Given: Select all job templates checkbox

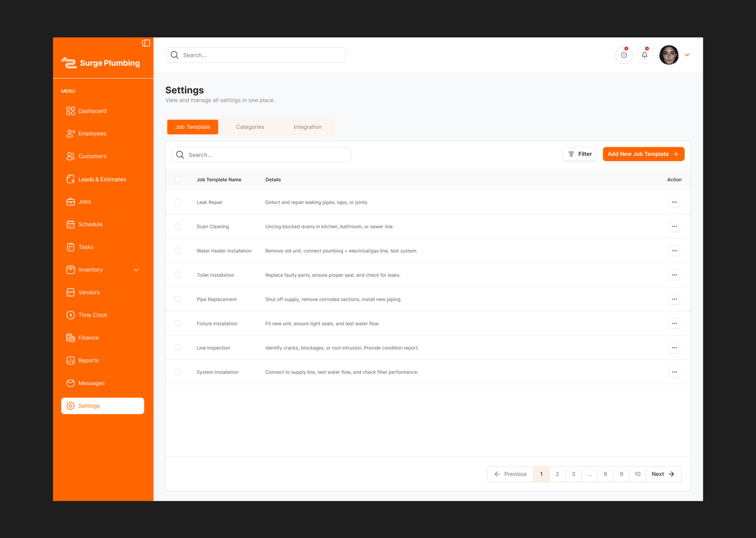Looking at the screenshot, I should [x=178, y=180].
